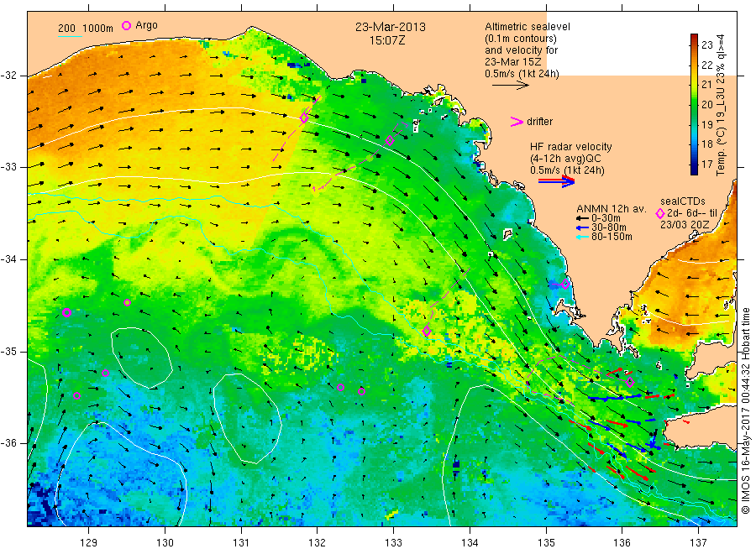Click the longitude axis label '137'
The width and height of the screenshot is (756, 554).
pos(699,543)
